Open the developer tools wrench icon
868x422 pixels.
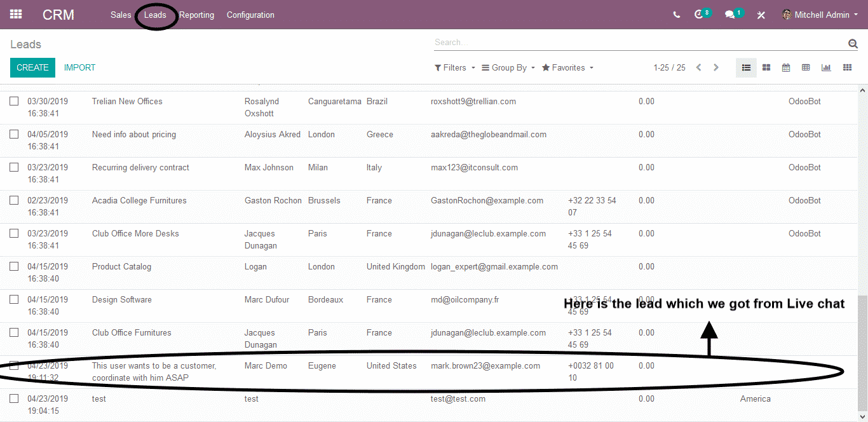click(x=761, y=15)
